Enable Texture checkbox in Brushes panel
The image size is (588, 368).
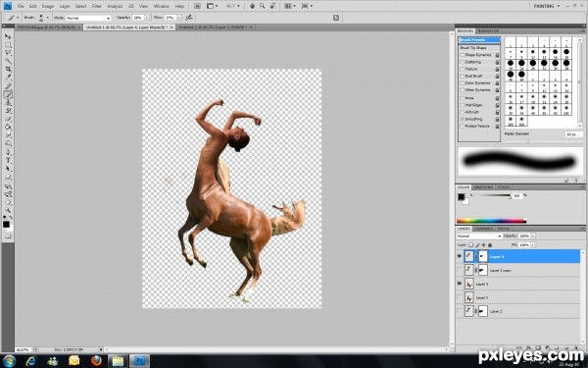click(462, 69)
